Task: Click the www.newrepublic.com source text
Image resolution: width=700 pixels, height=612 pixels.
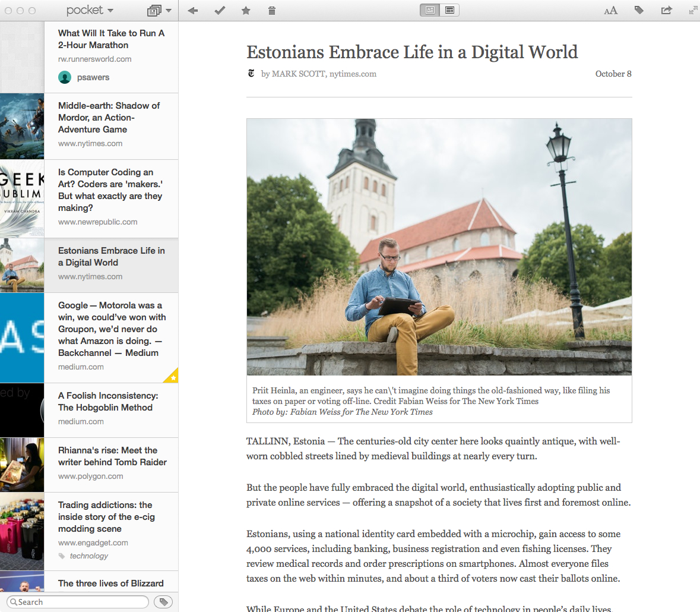Action: click(98, 222)
